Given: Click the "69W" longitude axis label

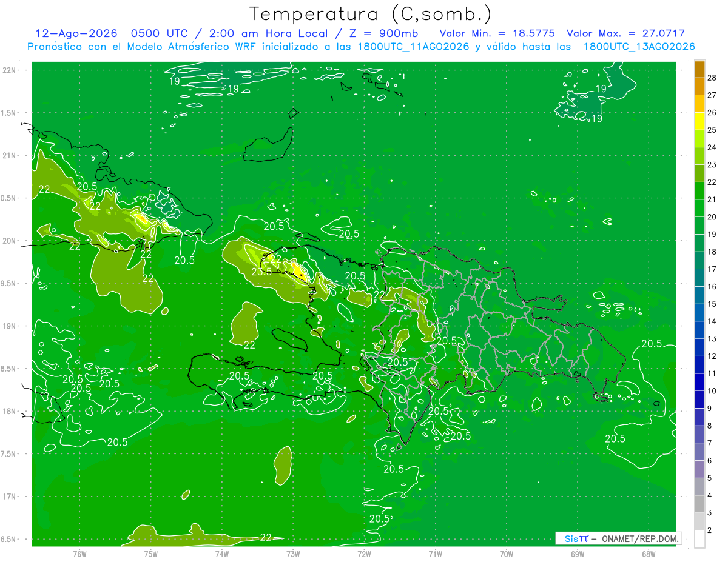Looking at the screenshot, I should tap(578, 554).
